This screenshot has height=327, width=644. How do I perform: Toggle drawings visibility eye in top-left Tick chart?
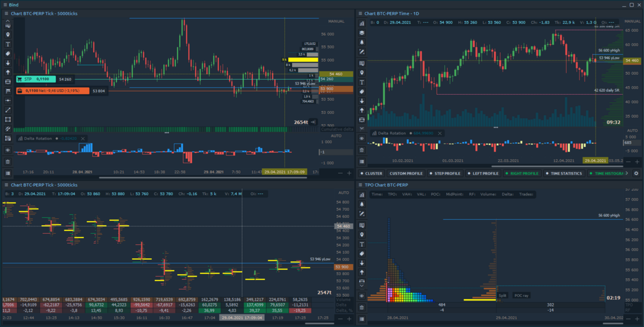click(x=7, y=150)
